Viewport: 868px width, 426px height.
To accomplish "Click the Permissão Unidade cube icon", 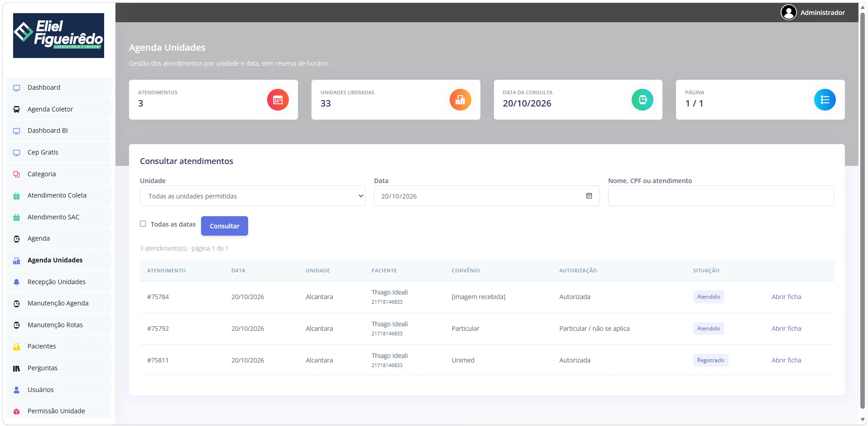I will tap(17, 411).
